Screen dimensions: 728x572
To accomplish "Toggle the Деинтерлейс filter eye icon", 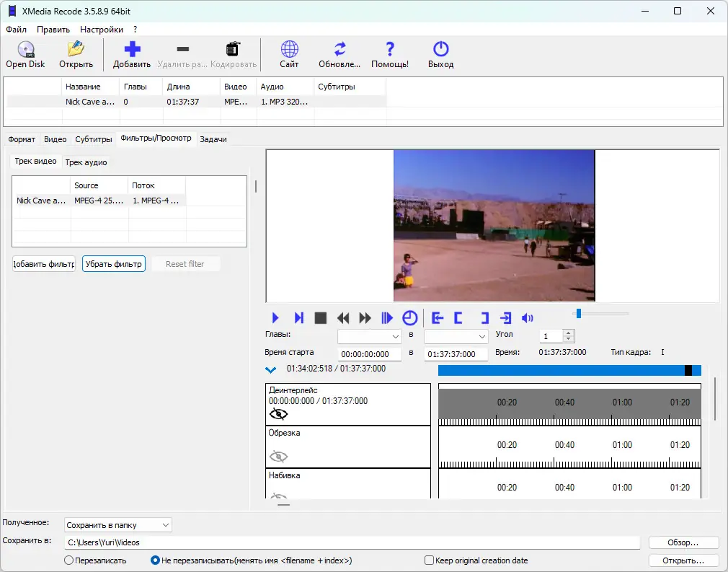I will tap(278, 414).
